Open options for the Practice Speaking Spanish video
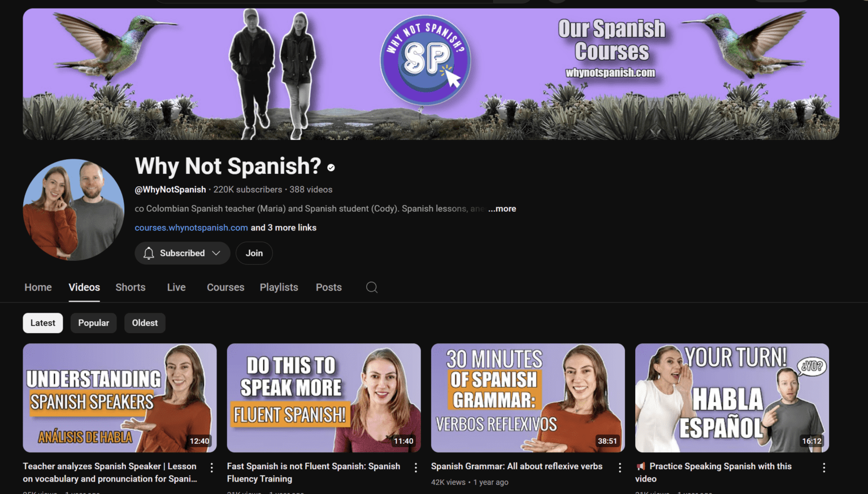Viewport: 868px width, 494px height. click(823, 467)
